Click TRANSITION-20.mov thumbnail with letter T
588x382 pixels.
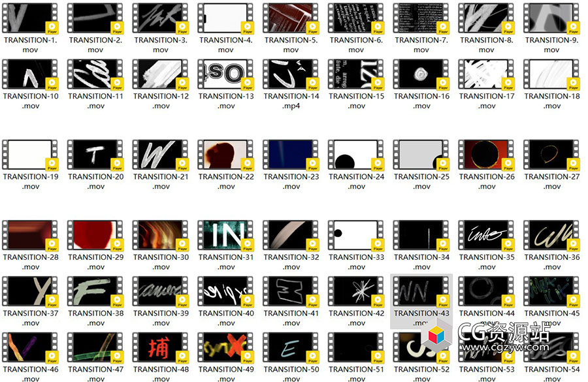(95, 155)
